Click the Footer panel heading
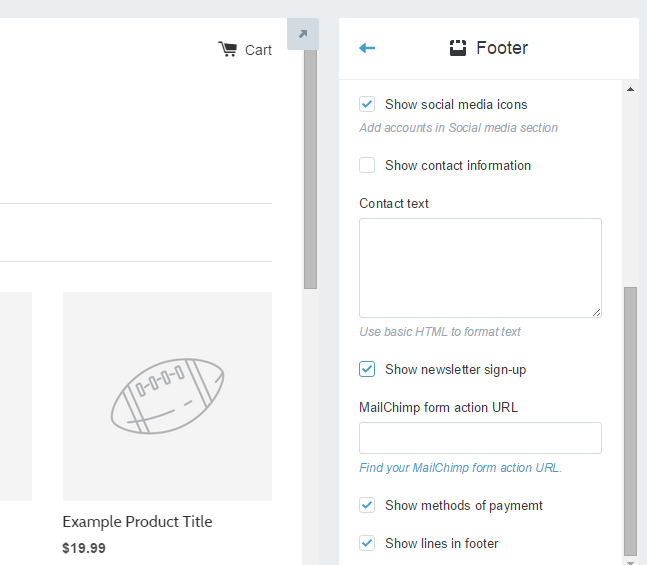The image size is (647, 565). (502, 48)
